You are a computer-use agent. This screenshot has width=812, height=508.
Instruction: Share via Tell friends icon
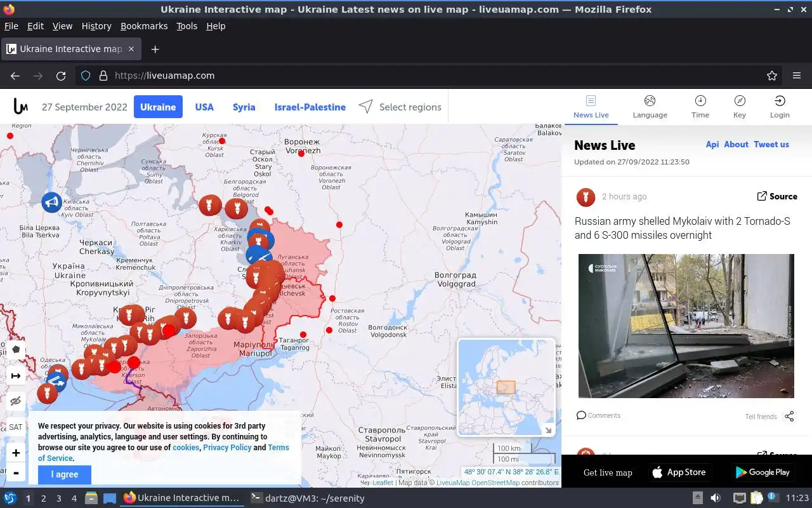pos(789,417)
